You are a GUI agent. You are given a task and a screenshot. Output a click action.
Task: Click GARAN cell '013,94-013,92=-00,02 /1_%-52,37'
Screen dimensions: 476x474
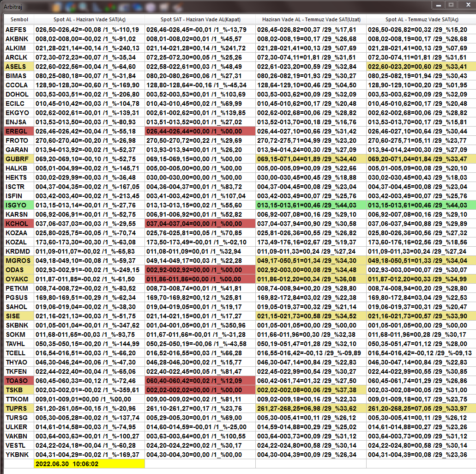pos(89,150)
